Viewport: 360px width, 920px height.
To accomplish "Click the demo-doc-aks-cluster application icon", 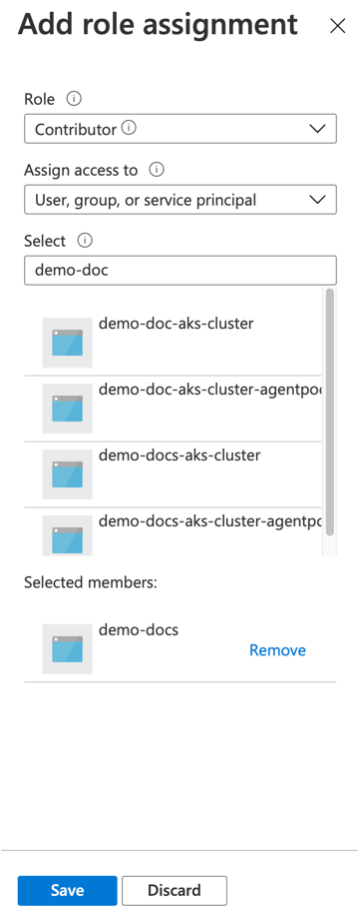I will [67, 343].
